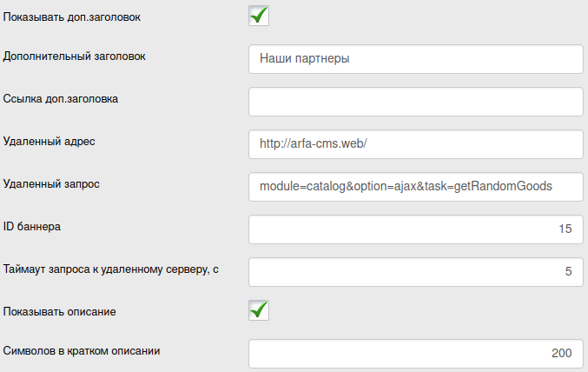Image resolution: width=588 pixels, height=372 pixels.
Task: Focus the empty Ссылка доп.заголовка field
Action: (415, 102)
